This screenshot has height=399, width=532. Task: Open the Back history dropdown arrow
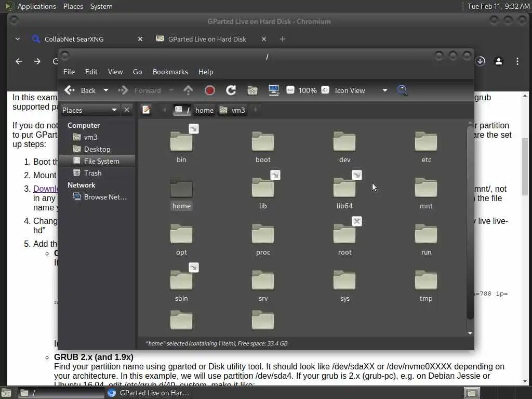tap(105, 90)
